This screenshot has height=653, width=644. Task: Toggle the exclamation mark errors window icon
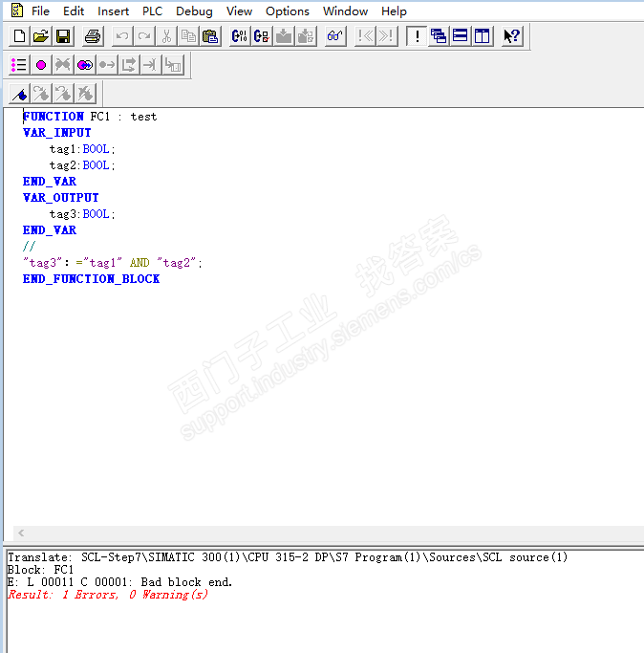[x=417, y=36]
